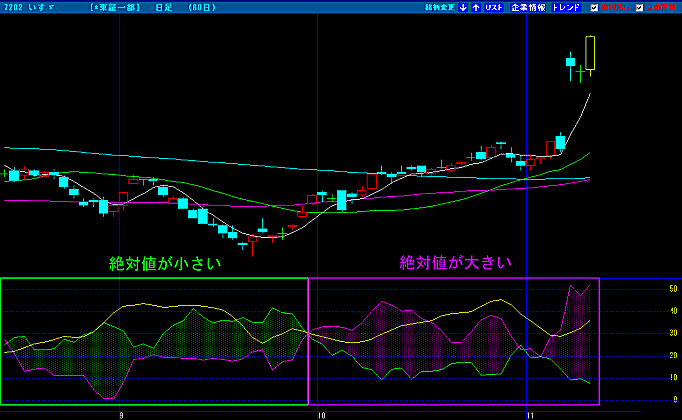Click month 9 marker on the time axis
Screen dimensions: 682x420
pos(121,416)
